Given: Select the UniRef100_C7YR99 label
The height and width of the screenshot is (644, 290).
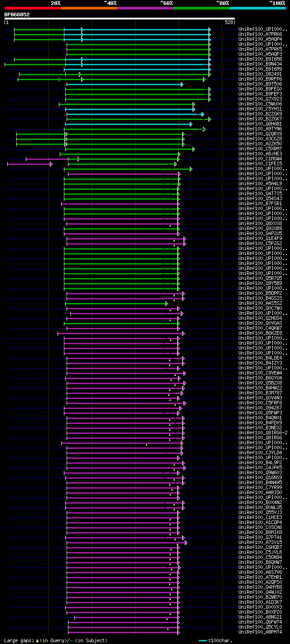Looking at the screenshot, I should pos(260,487).
